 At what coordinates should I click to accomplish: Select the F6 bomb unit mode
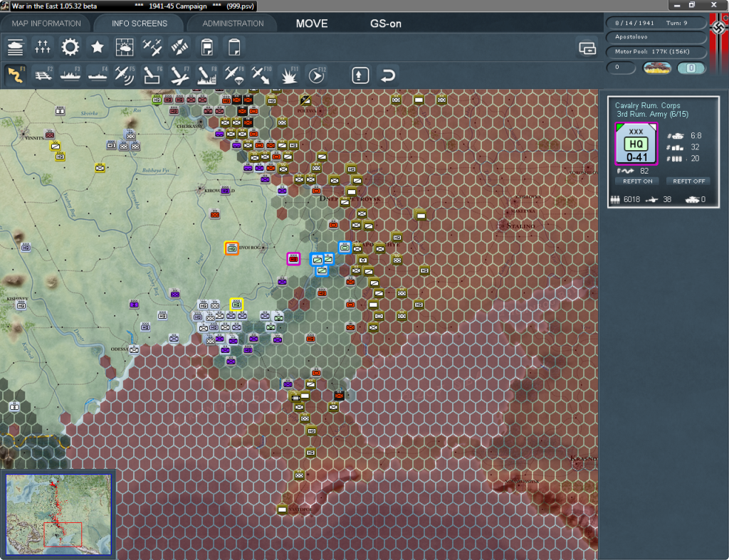pyautogui.click(x=152, y=75)
